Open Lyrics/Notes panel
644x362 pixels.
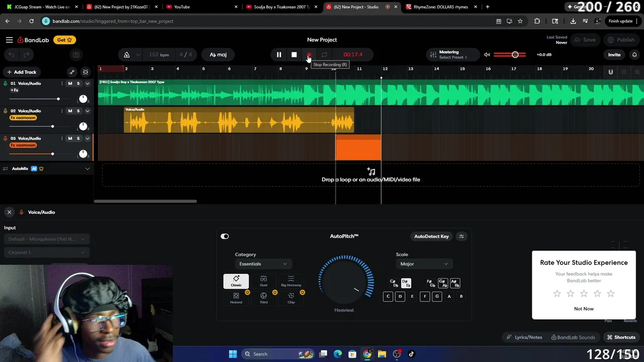click(x=524, y=337)
